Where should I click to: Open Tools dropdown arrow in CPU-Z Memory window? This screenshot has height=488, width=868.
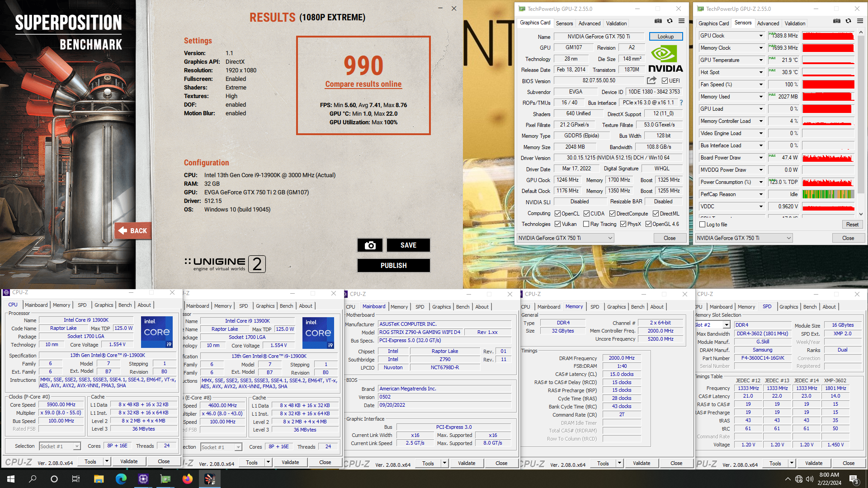pos(619,463)
